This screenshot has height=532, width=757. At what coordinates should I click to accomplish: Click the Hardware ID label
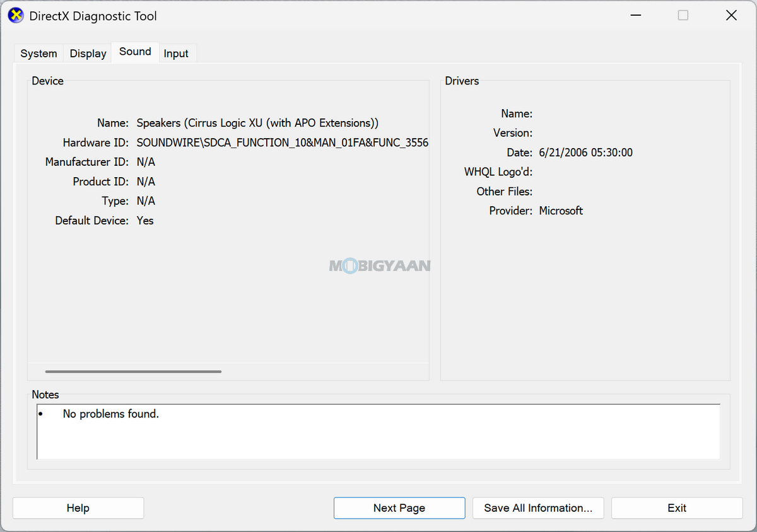pos(96,142)
